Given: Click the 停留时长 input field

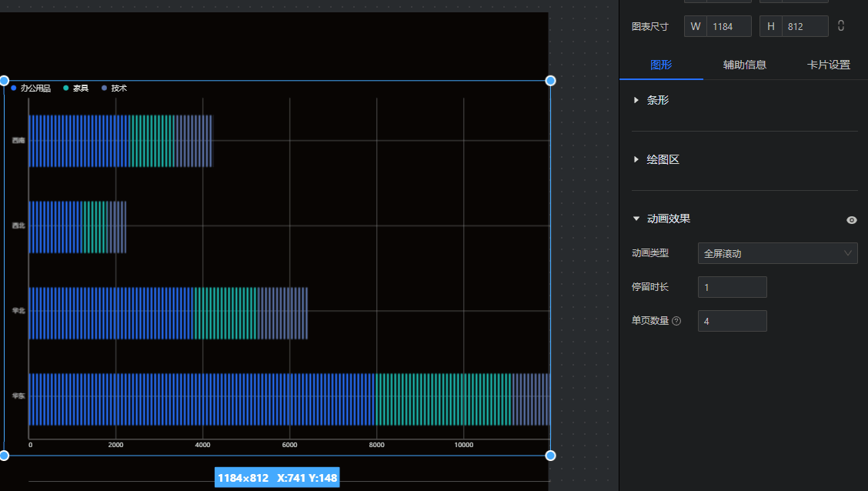Looking at the screenshot, I should [732, 287].
